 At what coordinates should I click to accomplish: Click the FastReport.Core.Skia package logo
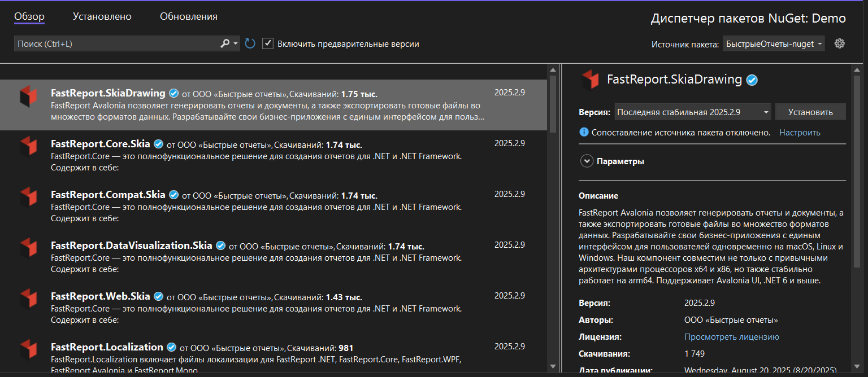(28, 146)
